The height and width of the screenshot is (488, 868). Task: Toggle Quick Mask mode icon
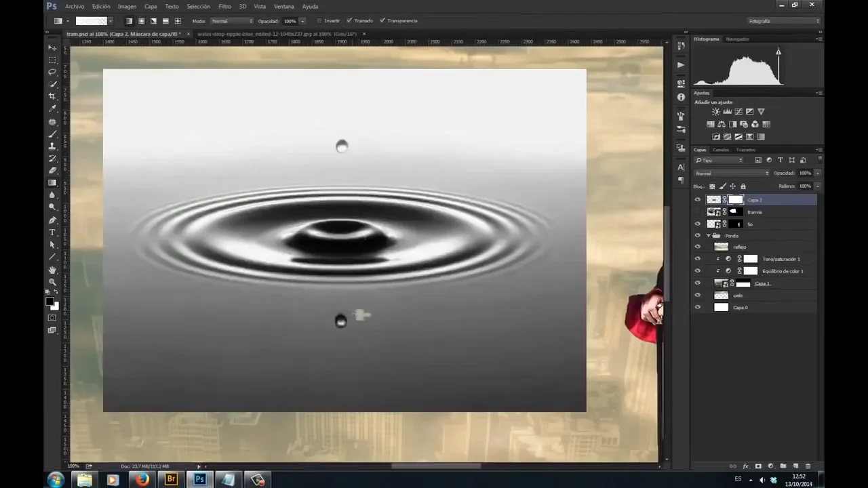pos(52,318)
